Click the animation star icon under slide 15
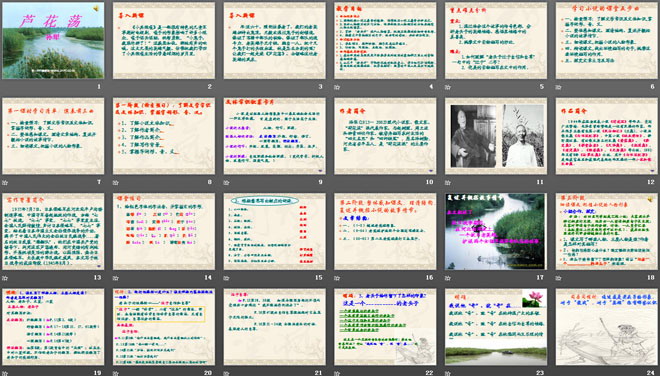 [x=226, y=278]
